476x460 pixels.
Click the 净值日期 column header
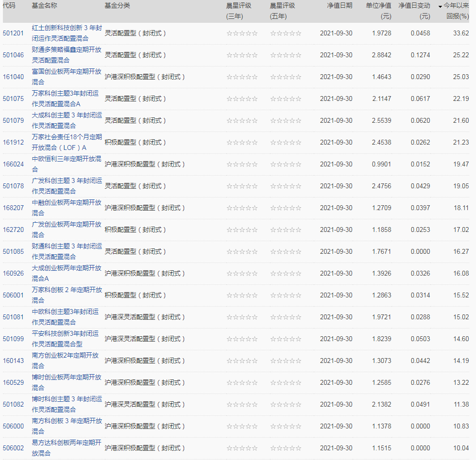(x=340, y=6)
